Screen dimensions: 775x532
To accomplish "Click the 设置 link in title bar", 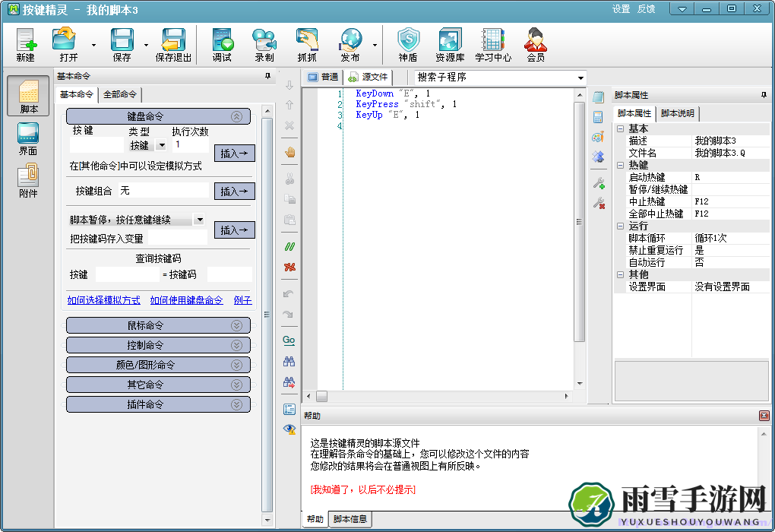I will (x=621, y=9).
